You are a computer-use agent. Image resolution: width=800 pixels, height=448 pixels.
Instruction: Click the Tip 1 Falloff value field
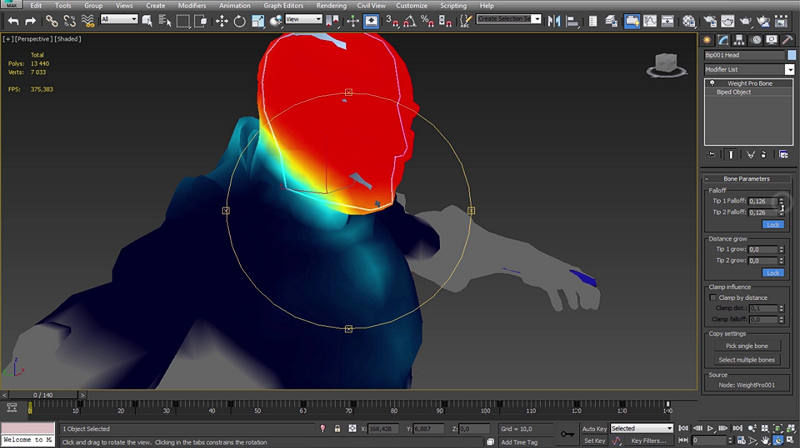click(764, 201)
